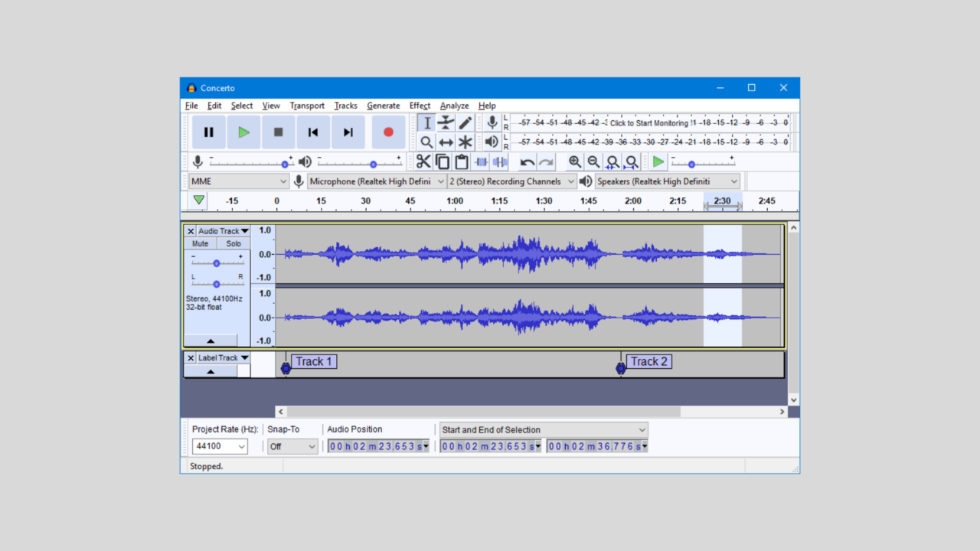Screen dimensions: 980x551
Task: Select the Selection tool (I-beam)
Action: 426,122
